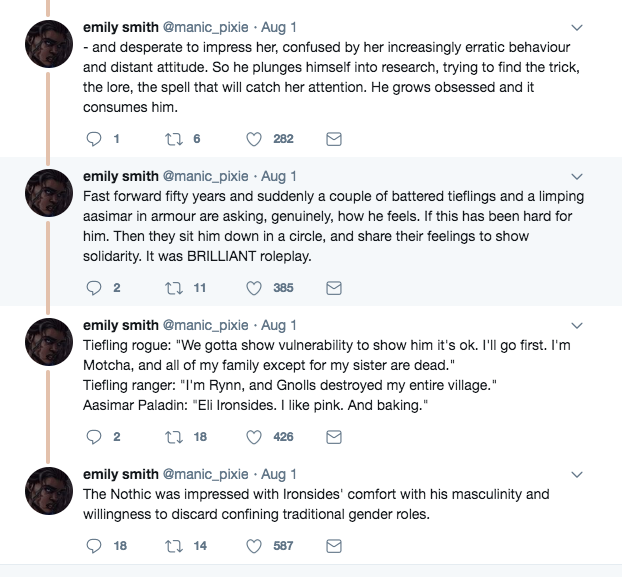Open the Aug 1 timestamp of the Tiefling tweet
Screen dimensions: 622x577
pos(280,325)
